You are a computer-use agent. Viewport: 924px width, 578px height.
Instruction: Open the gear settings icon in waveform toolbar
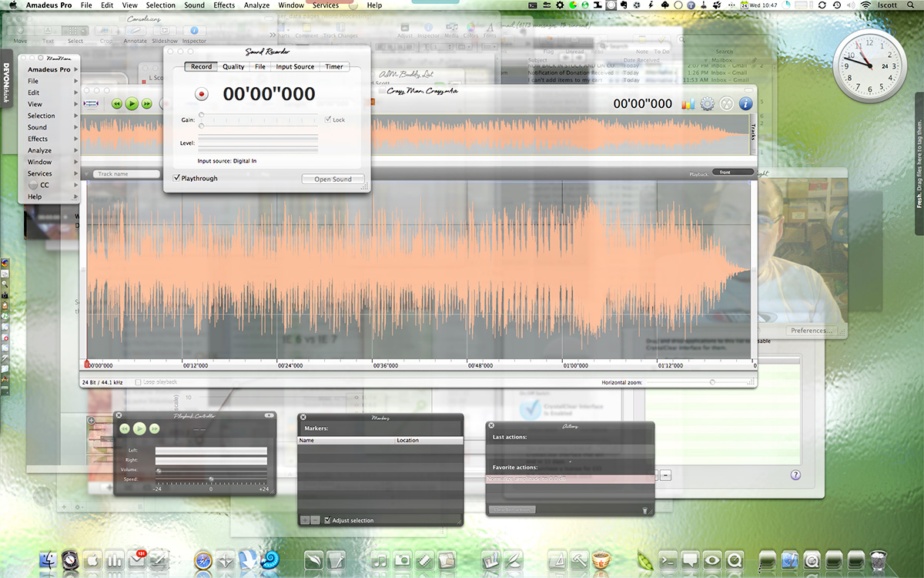[707, 104]
